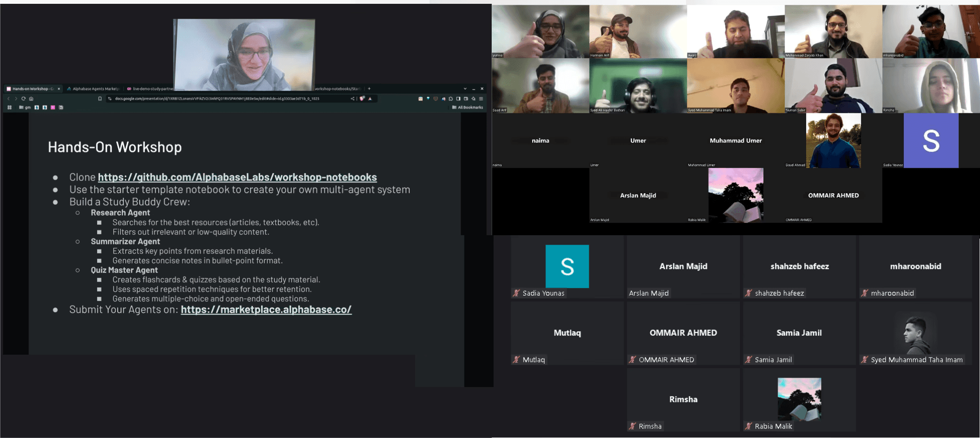Go forward in the browser
The width and height of the screenshot is (980, 438).
(16, 99)
